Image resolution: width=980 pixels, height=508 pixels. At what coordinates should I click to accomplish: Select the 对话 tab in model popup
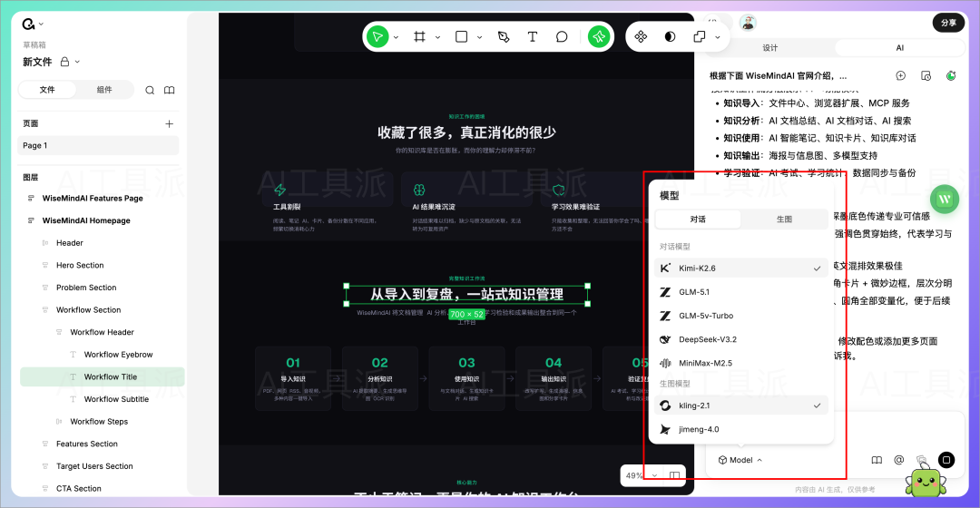point(698,220)
